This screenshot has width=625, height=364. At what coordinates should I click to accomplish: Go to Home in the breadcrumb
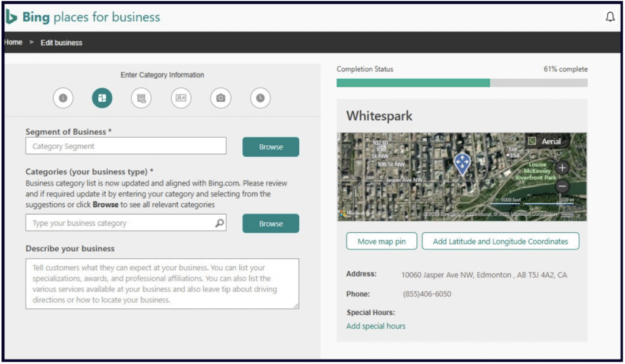tap(13, 43)
